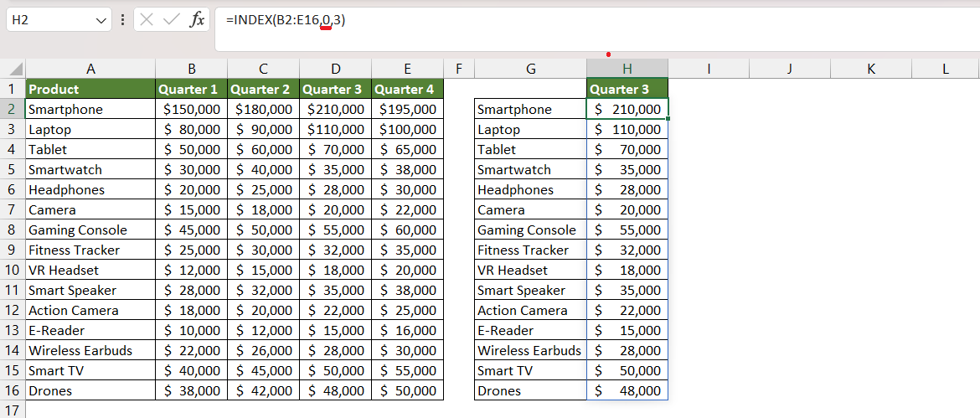Click the $ 16,000 cell
Screen dimensions: 980x418
[408, 330]
